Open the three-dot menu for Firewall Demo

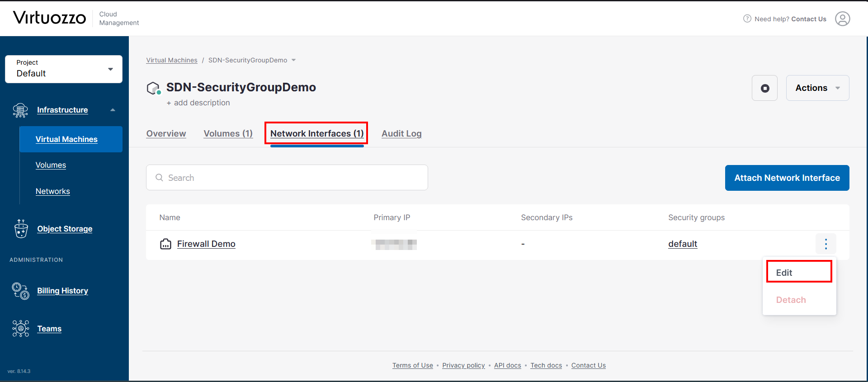(x=826, y=244)
